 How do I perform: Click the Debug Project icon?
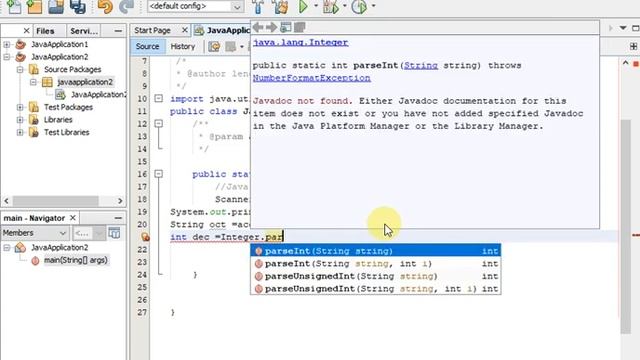(331, 7)
